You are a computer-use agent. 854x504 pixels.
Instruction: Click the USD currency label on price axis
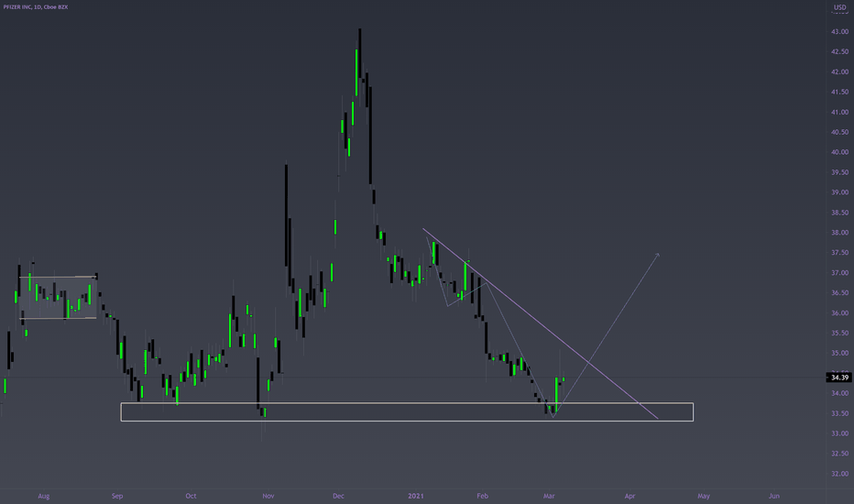coord(840,7)
